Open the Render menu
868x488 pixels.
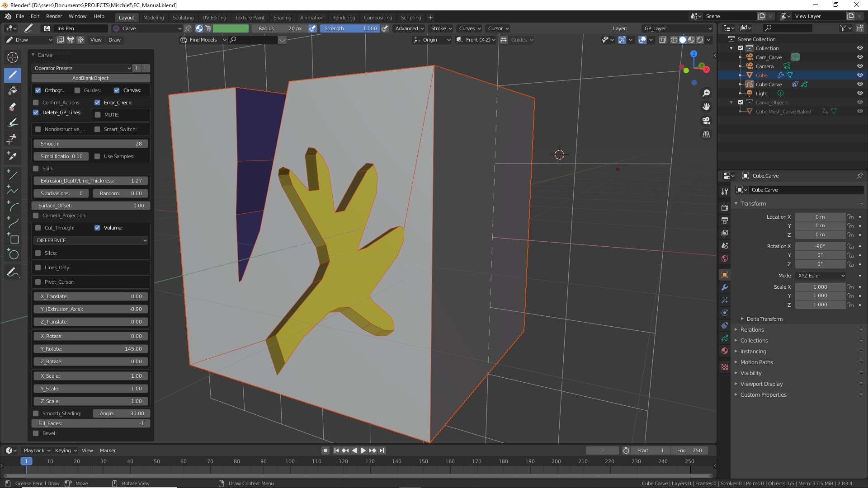point(54,16)
